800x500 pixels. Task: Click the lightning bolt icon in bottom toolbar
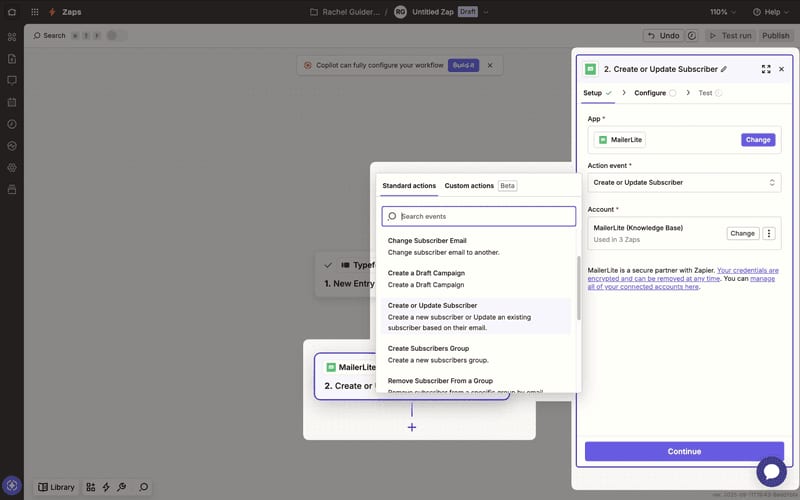[x=106, y=487]
